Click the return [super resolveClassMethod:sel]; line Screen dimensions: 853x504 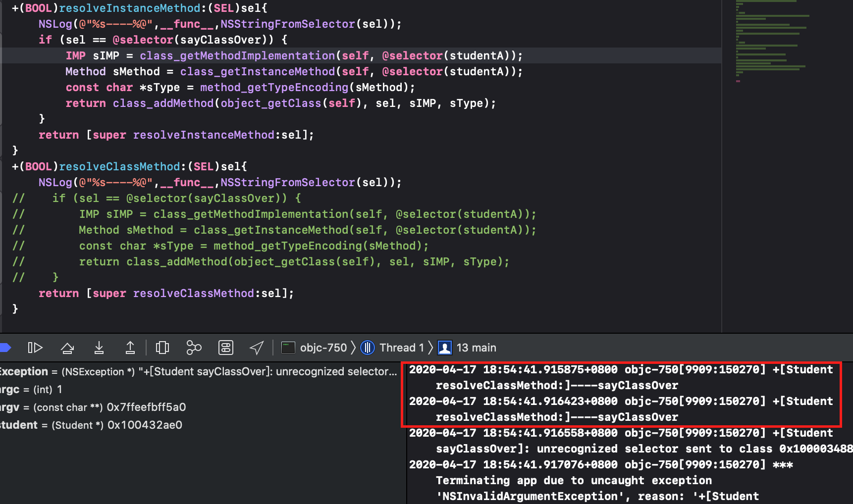point(166,293)
